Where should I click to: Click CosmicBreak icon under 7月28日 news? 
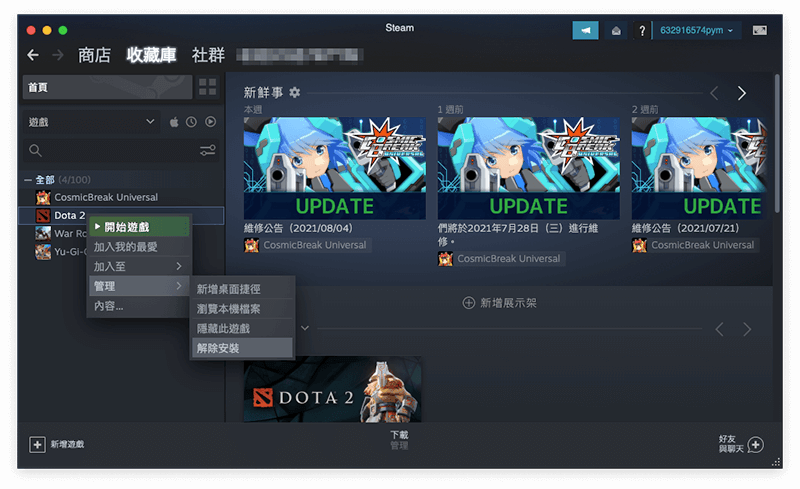[445, 259]
